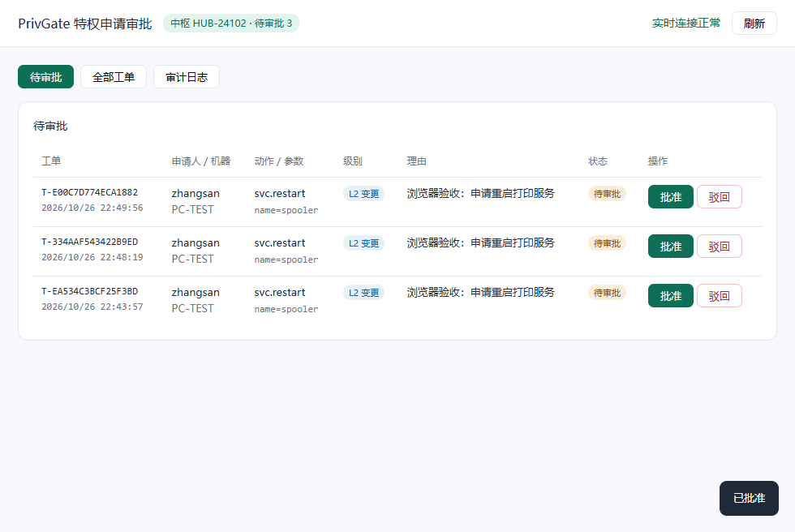Open the 全部工单 tab
Screen dimensions: 795x532
pos(114,77)
